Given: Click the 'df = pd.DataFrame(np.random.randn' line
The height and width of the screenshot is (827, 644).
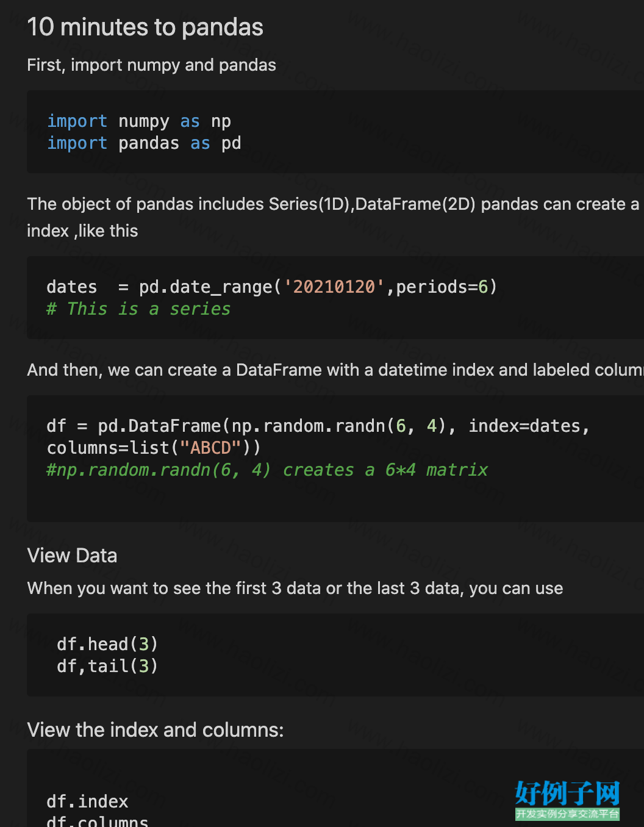Looking at the screenshot, I should pyautogui.click(x=318, y=426).
